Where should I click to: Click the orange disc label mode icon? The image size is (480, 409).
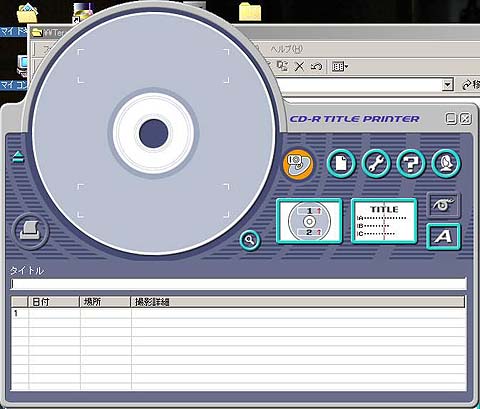[x=298, y=164]
